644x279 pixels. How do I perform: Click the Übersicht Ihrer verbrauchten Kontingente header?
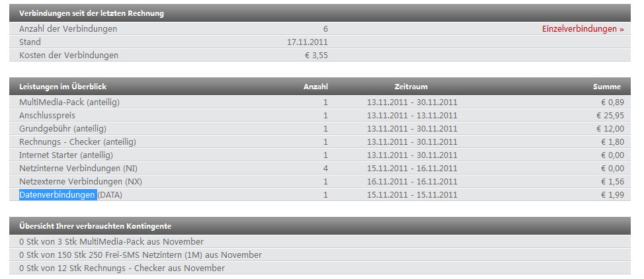click(95, 226)
